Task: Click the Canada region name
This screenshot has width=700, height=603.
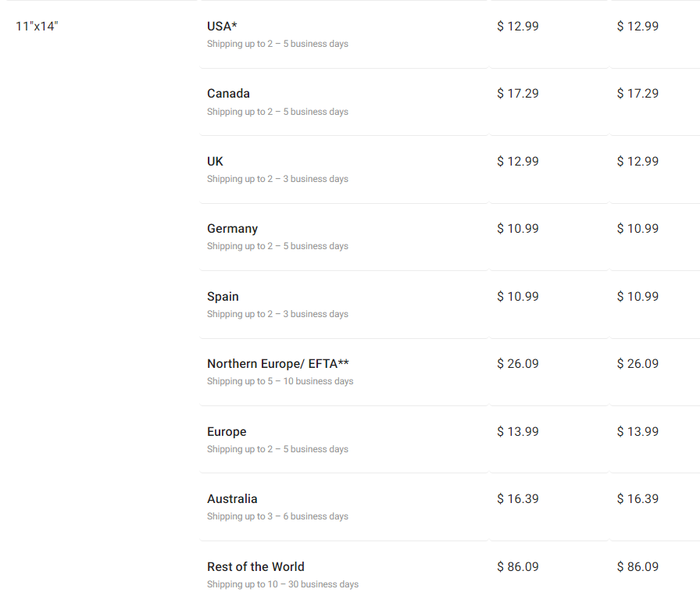Action: pyautogui.click(x=228, y=94)
